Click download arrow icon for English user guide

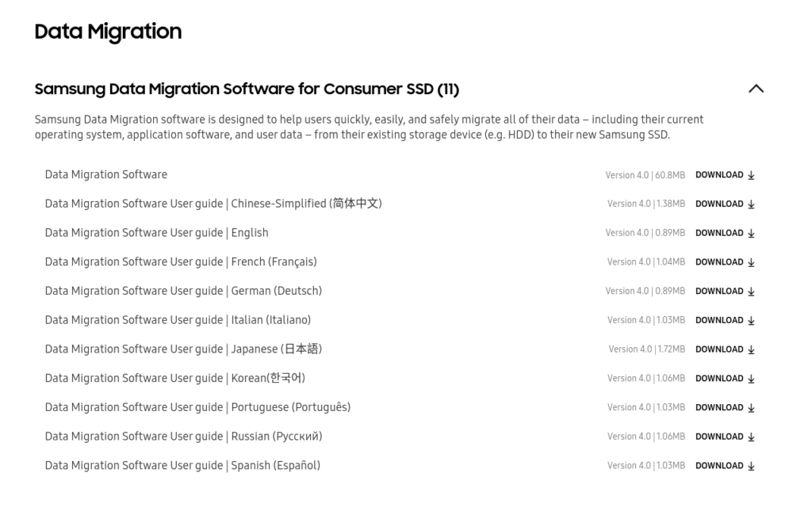pos(752,233)
